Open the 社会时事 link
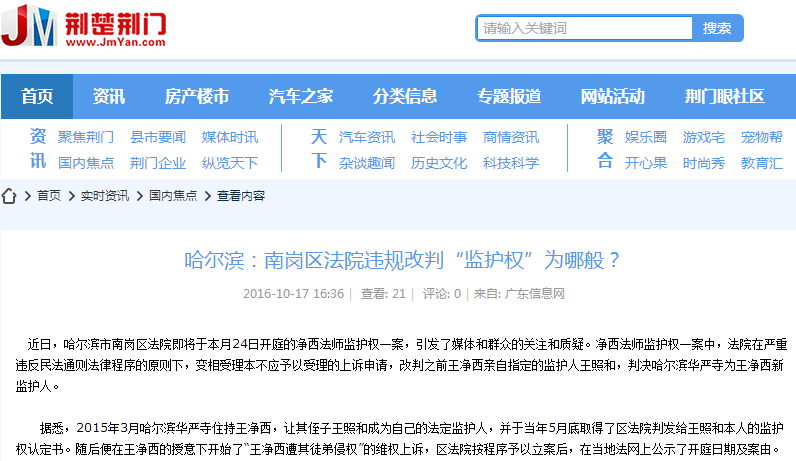Viewport: 796px width, 461px height. [x=439, y=137]
